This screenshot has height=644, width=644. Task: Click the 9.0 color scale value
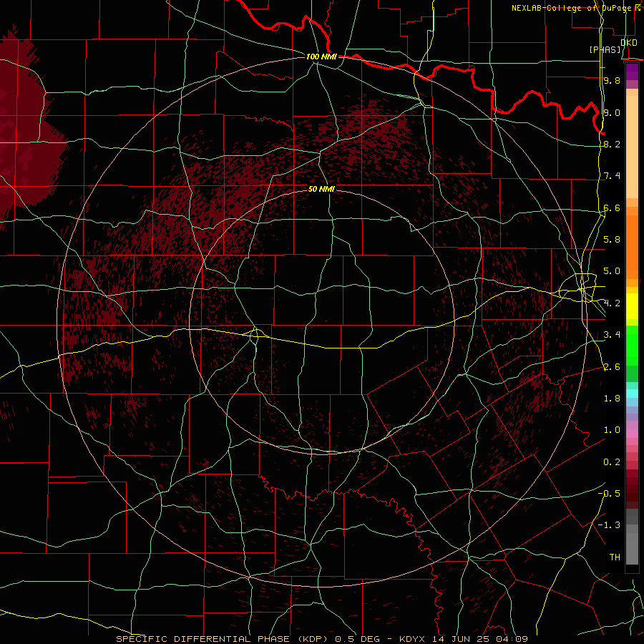[x=612, y=112]
